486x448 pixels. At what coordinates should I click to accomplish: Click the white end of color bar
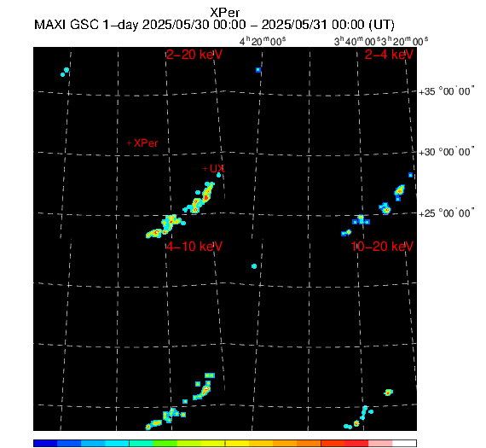(404, 443)
